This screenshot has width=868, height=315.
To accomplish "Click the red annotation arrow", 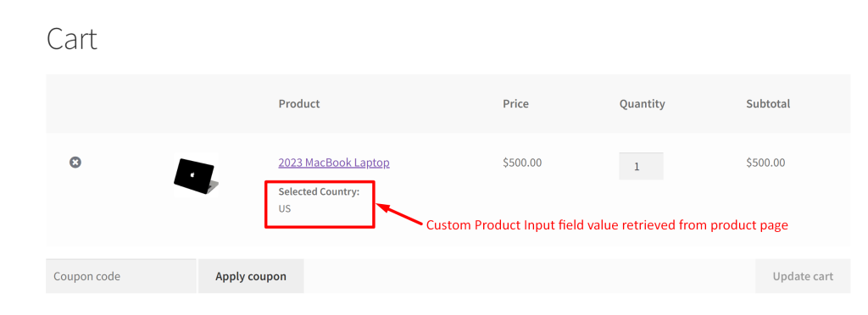I will click(399, 215).
